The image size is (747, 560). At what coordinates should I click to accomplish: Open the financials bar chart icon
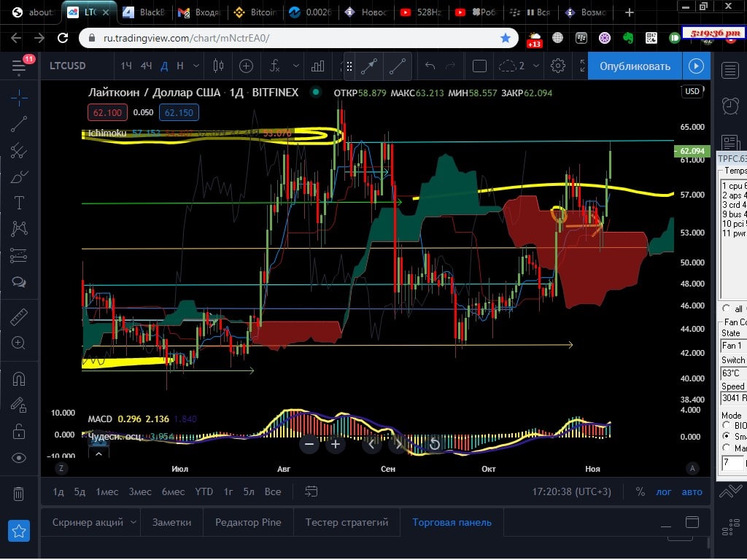[x=317, y=66]
